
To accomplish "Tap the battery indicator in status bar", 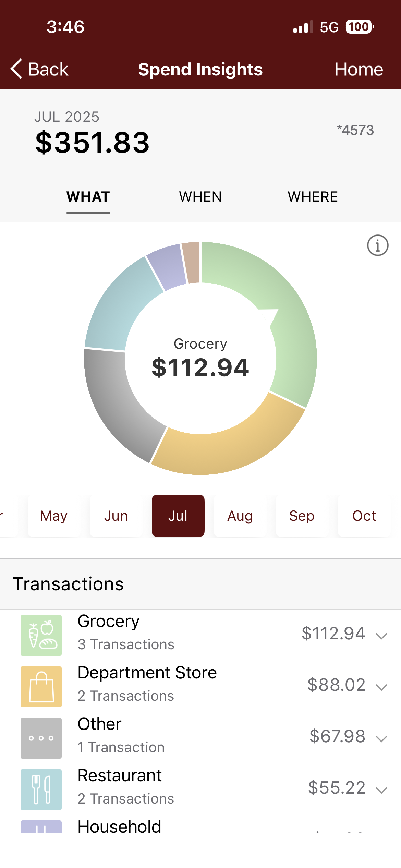I will click(x=359, y=27).
